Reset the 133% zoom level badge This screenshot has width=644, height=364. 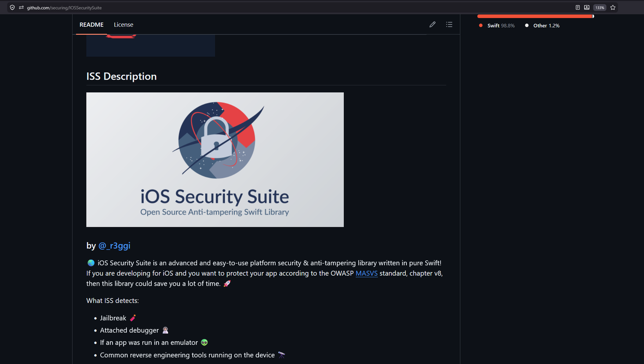(600, 7)
